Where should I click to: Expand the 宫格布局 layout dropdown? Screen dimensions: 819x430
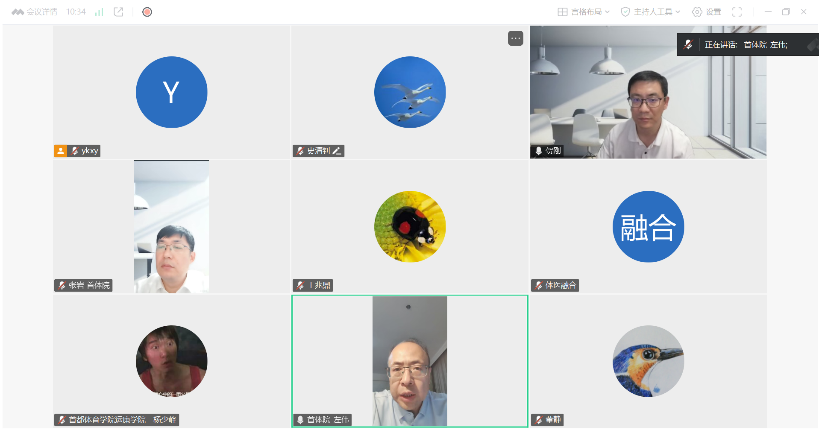pos(583,12)
